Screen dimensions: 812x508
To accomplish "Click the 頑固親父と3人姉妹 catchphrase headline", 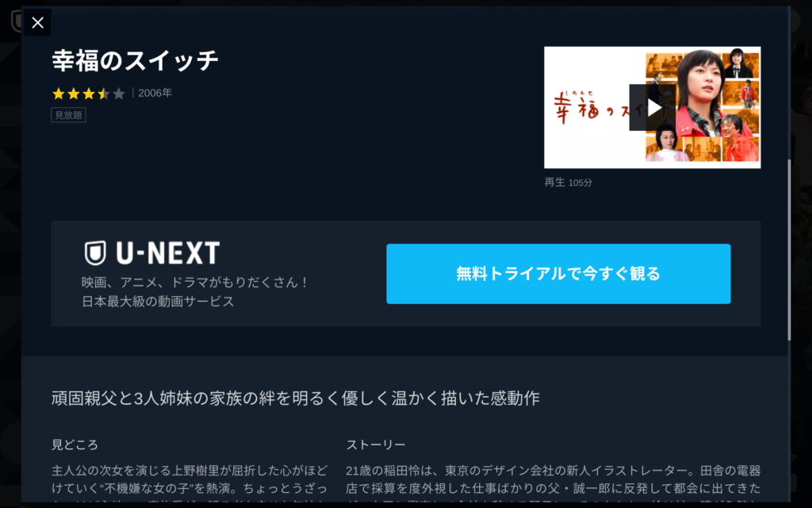I will point(295,398).
